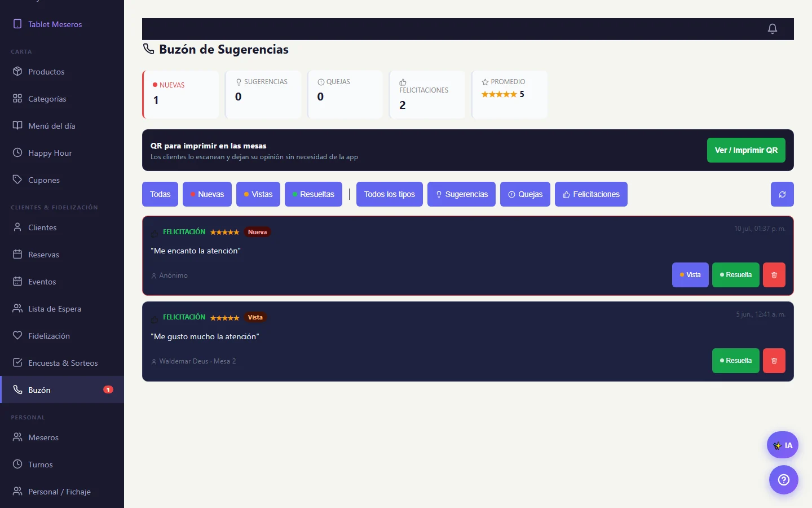Click the Quejas stat card

click(345, 94)
